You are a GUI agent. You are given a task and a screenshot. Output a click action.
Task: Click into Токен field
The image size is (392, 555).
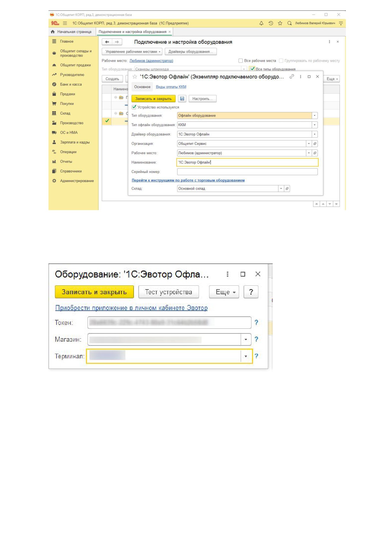[169, 322]
